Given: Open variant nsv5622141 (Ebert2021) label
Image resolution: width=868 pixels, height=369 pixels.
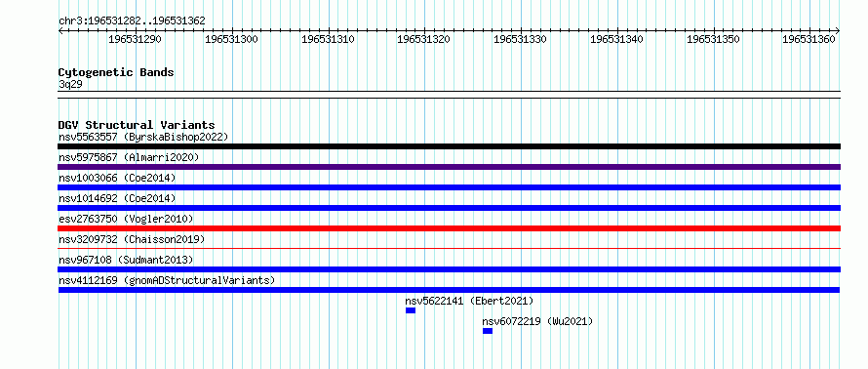Looking at the screenshot, I should (469, 301).
